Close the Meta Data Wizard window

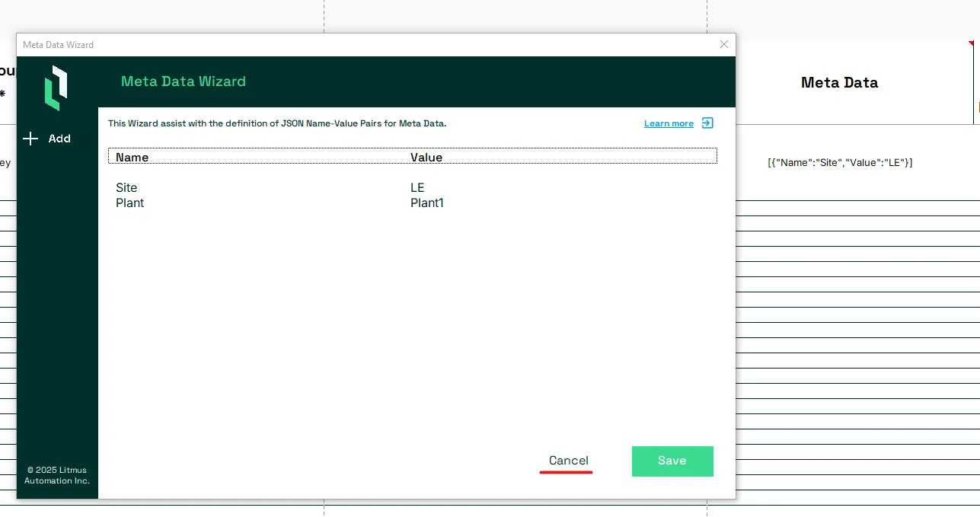(724, 44)
